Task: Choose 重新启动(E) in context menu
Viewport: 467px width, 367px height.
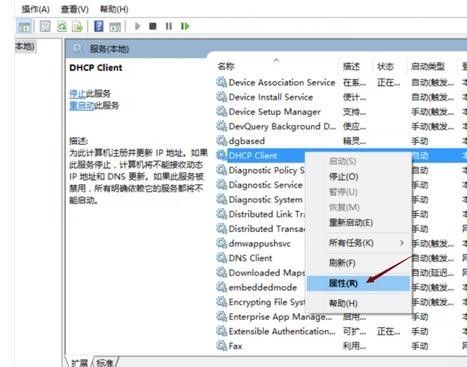Action: coord(358,223)
